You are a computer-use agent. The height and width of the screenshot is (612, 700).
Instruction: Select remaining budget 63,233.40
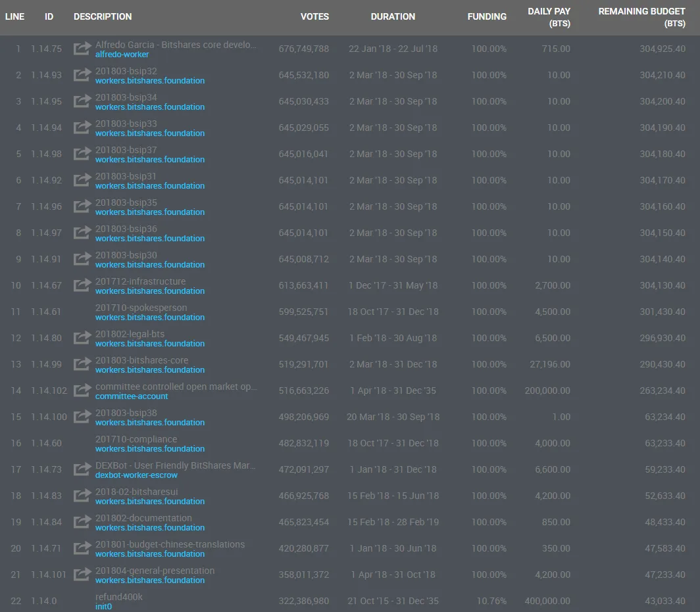point(664,443)
